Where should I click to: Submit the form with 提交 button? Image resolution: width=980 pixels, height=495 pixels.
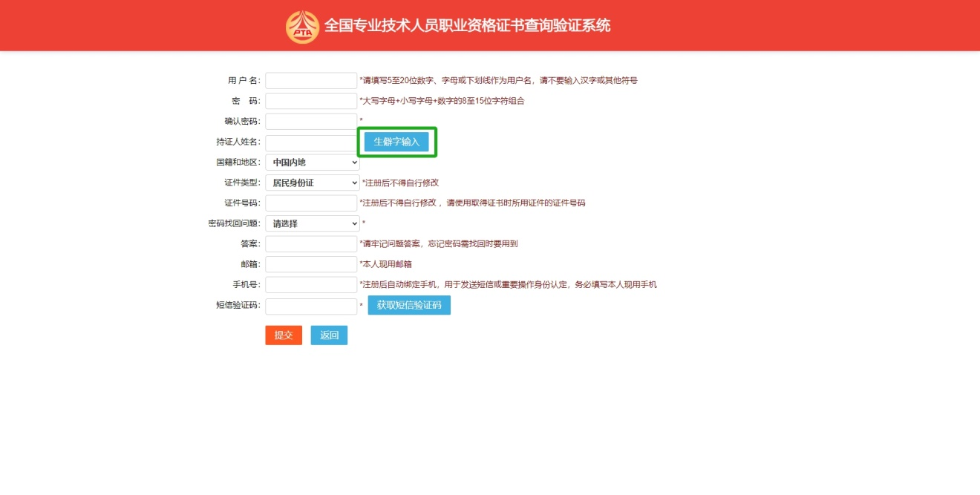[x=284, y=335]
